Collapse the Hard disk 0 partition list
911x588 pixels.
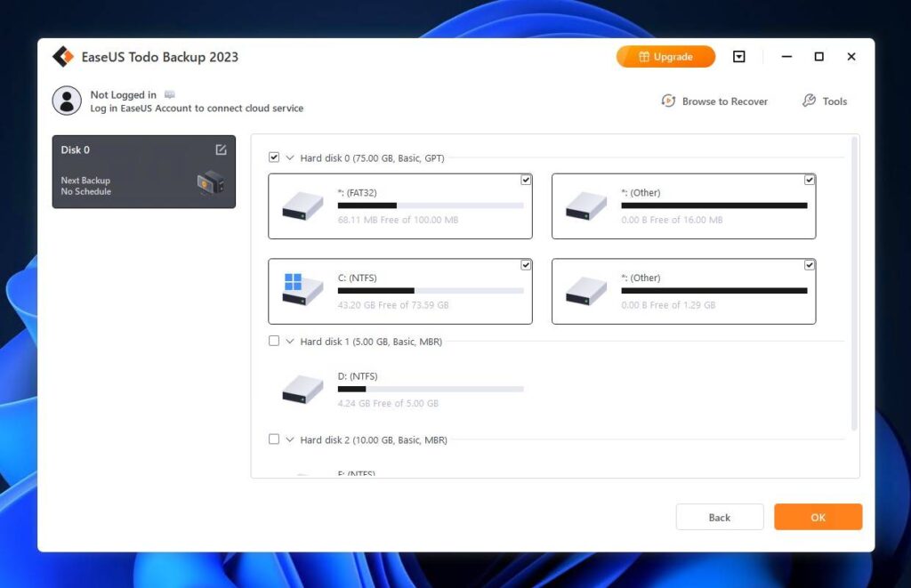tap(290, 157)
